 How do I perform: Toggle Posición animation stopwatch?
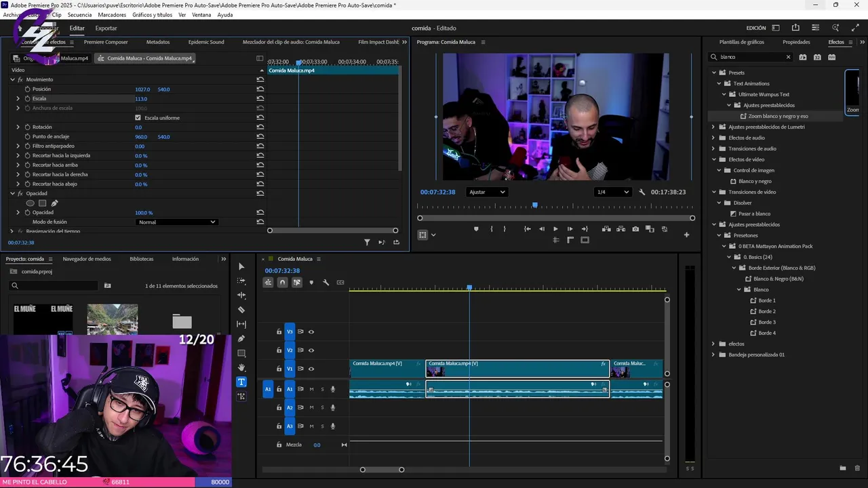click(x=27, y=89)
